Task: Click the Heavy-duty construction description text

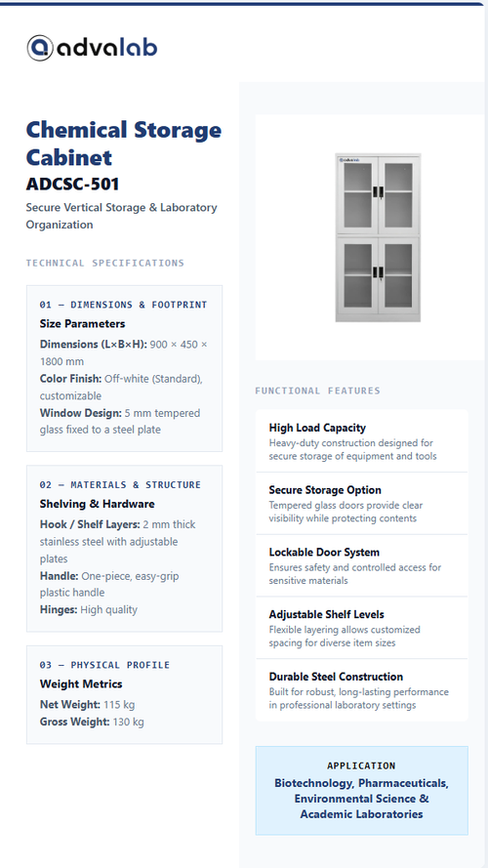Action: click(x=353, y=449)
